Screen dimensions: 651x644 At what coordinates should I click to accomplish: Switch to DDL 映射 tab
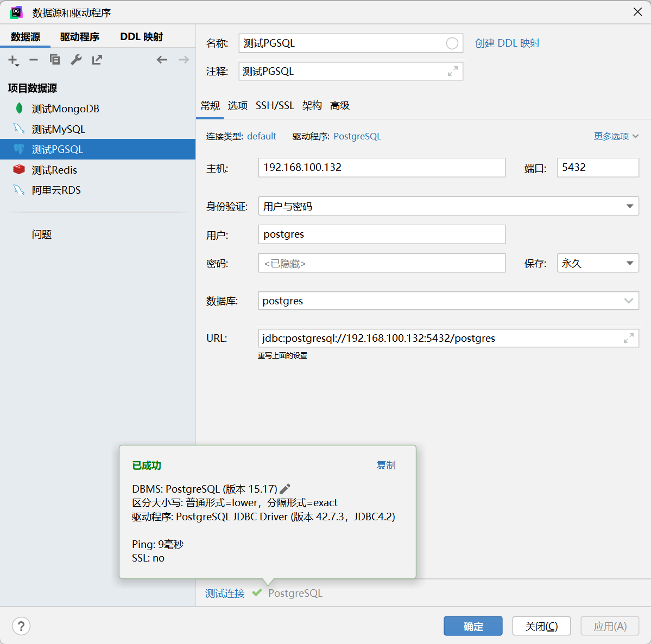[x=141, y=37]
